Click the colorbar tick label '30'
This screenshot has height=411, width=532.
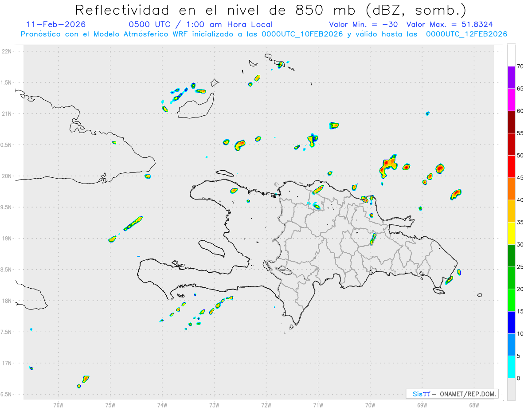point(521,245)
